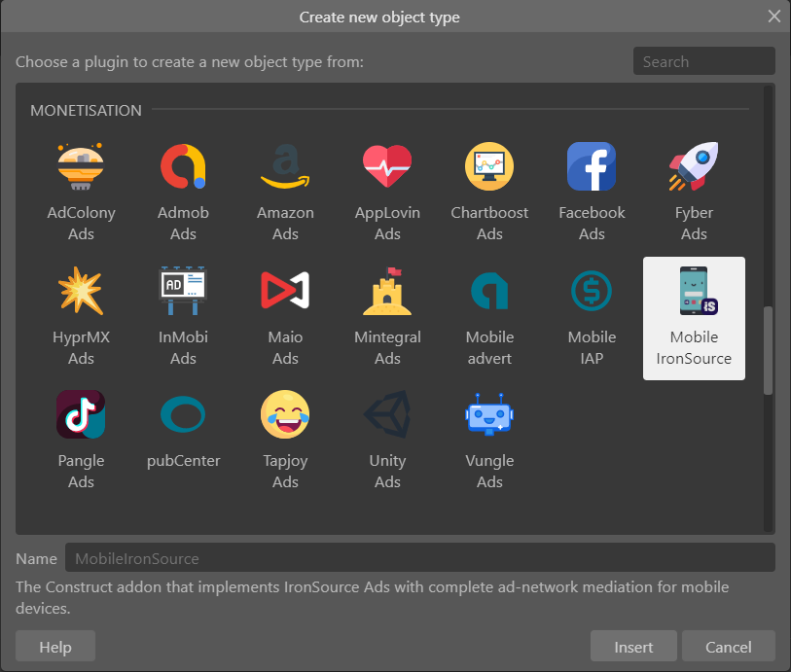Pick the Mintegral Ads sandcastle icon
Viewport: 791px width, 672px height.
pos(387,291)
